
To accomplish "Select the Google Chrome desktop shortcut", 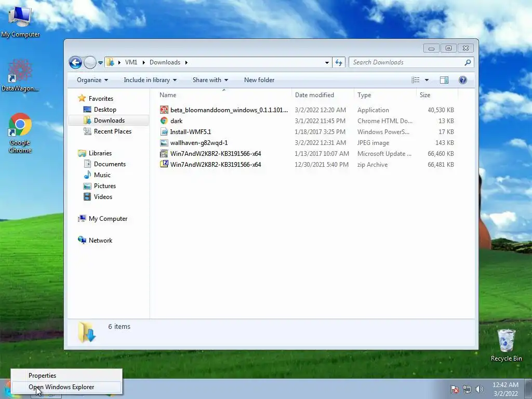I will (x=20, y=132).
